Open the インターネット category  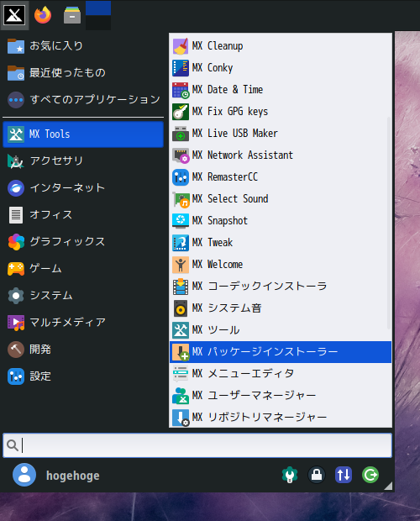tap(83, 188)
